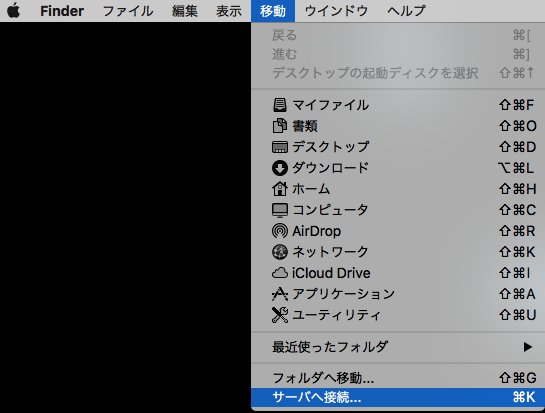Image resolution: width=545 pixels, height=413 pixels.
Task: Open the 編集 menu
Action: pos(185,11)
